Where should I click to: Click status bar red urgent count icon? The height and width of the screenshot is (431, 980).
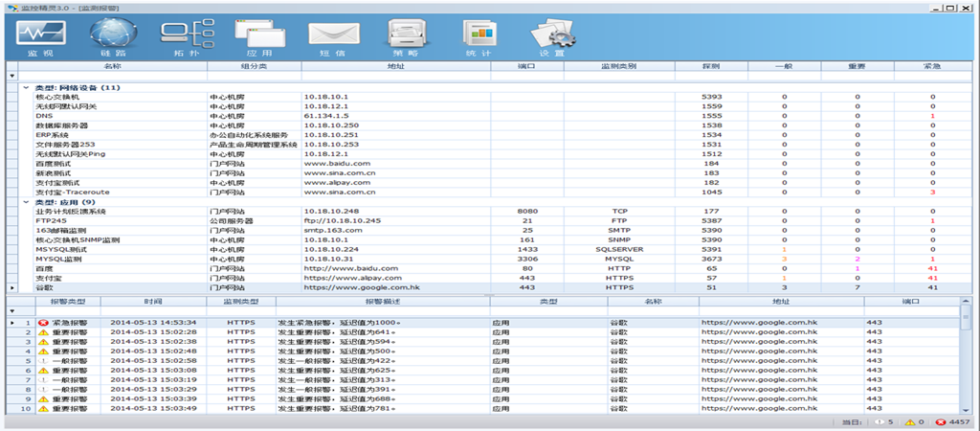[x=941, y=422]
